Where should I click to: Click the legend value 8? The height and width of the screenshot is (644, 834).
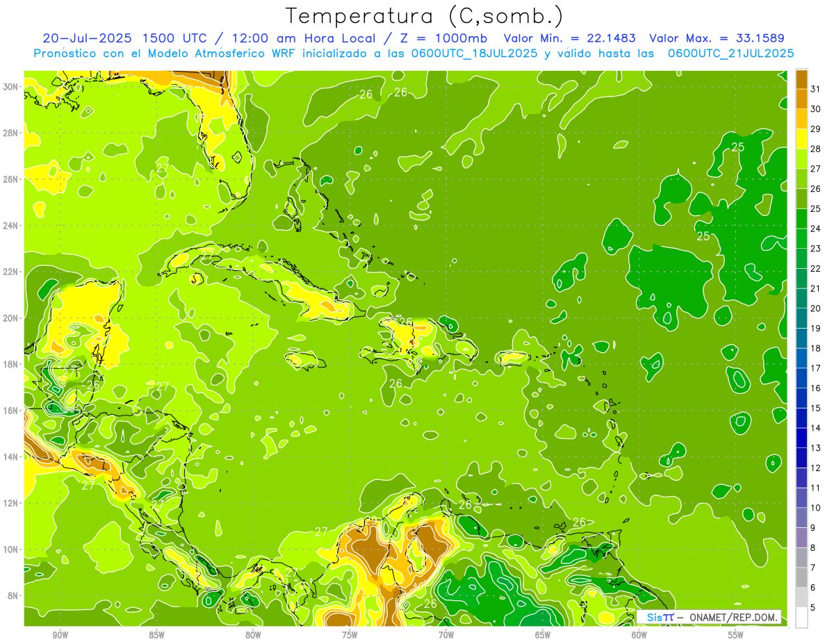(814, 548)
